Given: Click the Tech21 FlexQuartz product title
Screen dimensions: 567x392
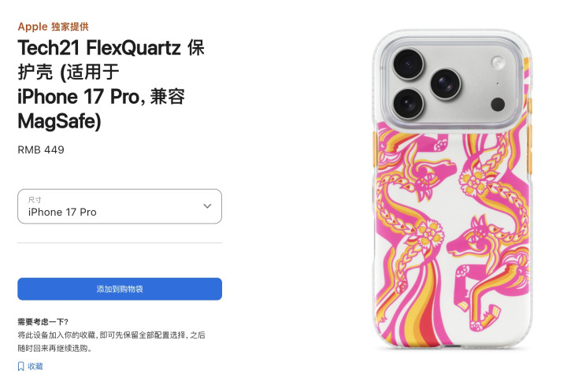Looking at the screenshot, I should pyautogui.click(x=111, y=84).
